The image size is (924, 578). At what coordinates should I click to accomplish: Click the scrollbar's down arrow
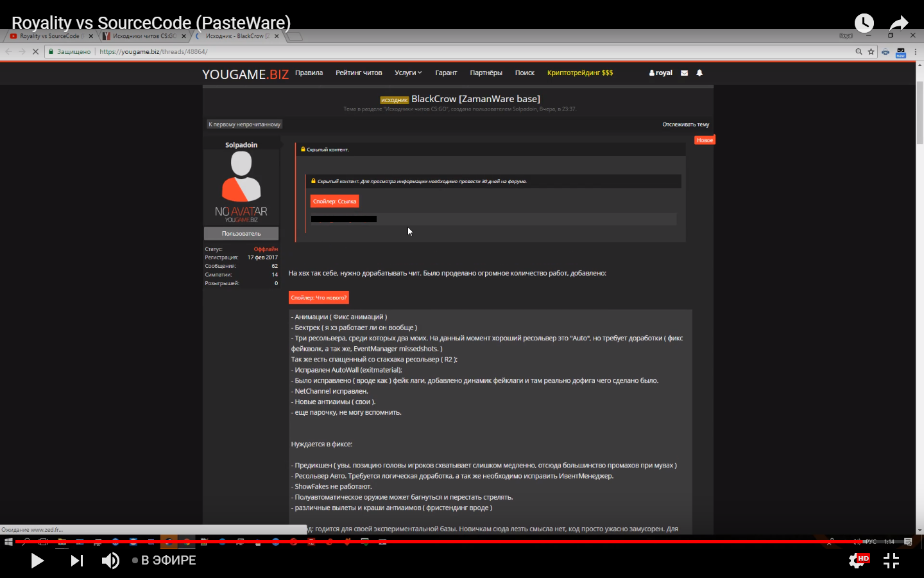point(920,530)
